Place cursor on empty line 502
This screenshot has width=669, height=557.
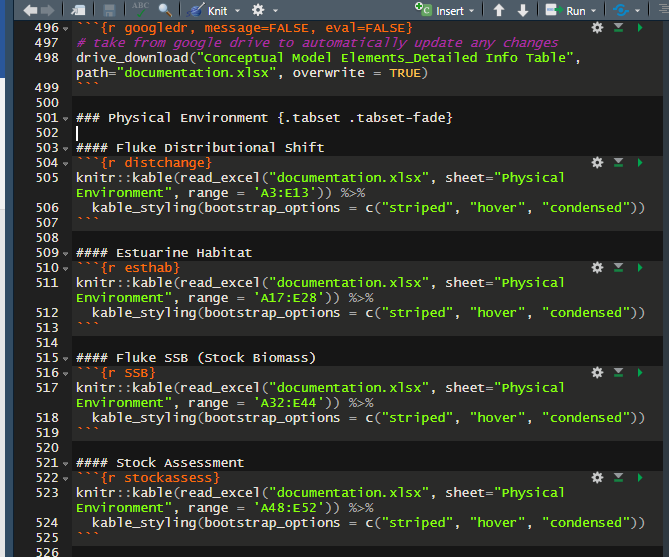point(367,133)
